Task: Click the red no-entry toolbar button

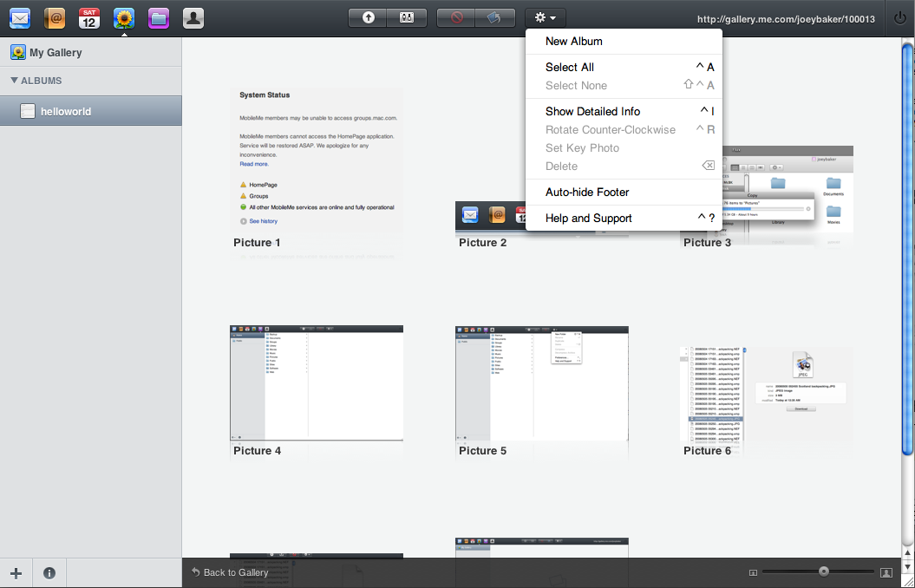Action: (x=456, y=17)
